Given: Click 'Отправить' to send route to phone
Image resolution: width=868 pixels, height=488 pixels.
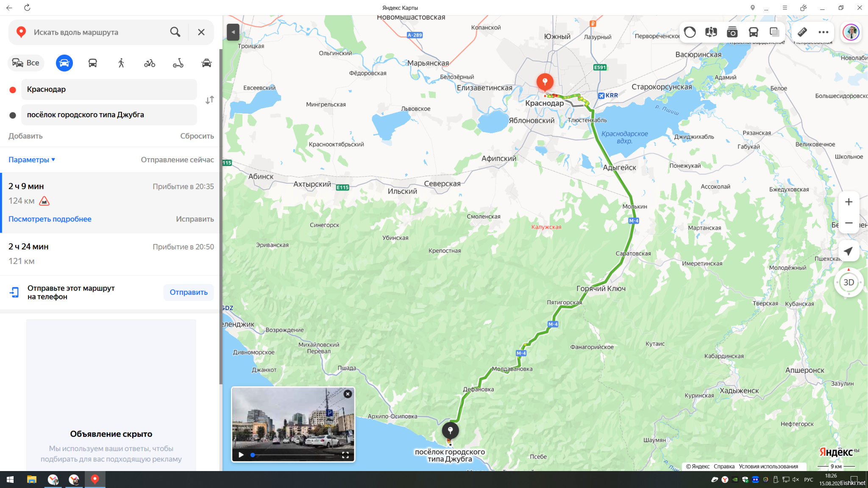Looking at the screenshot, I should [189, 292].
